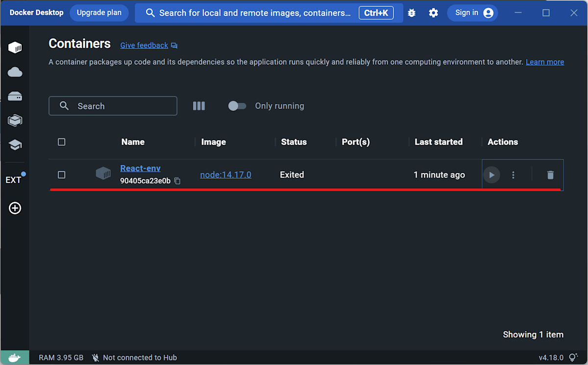The image size is (588, 365).
Task: Start the React-env container with the play button
Action: click(x=491, y=175)
